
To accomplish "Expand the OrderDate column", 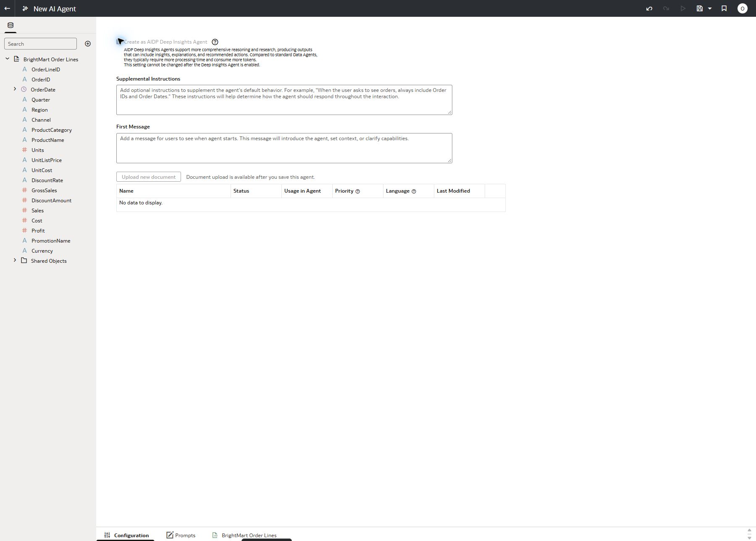I will click(15, 89).
